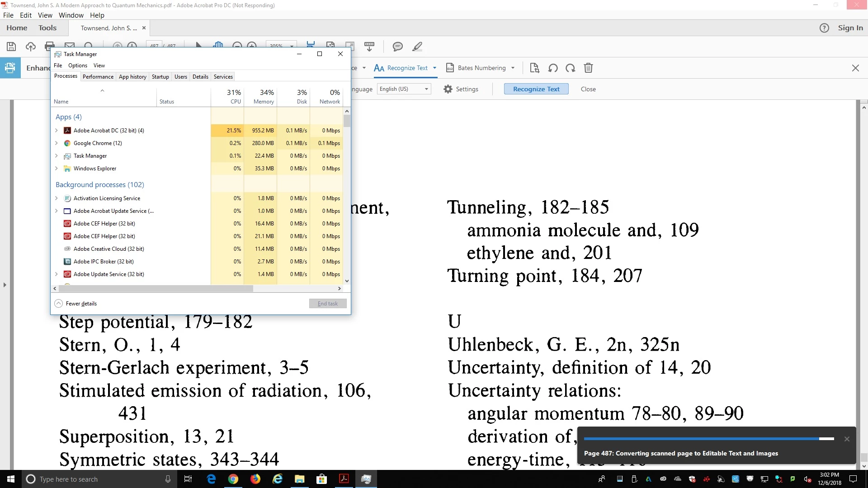868x488 pixels.
Task: Expand the Google Chrome process group
Action: pos(57,143)
